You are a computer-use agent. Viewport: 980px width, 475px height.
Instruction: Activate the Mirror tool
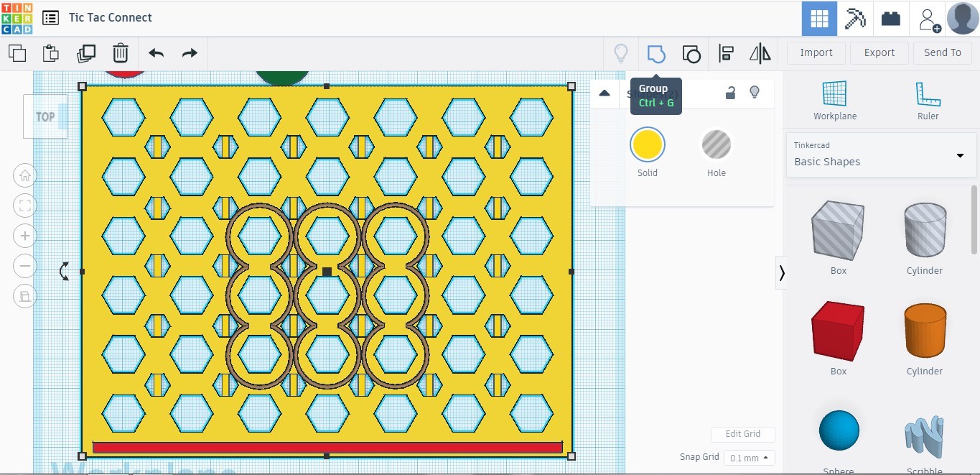[759, 52]
